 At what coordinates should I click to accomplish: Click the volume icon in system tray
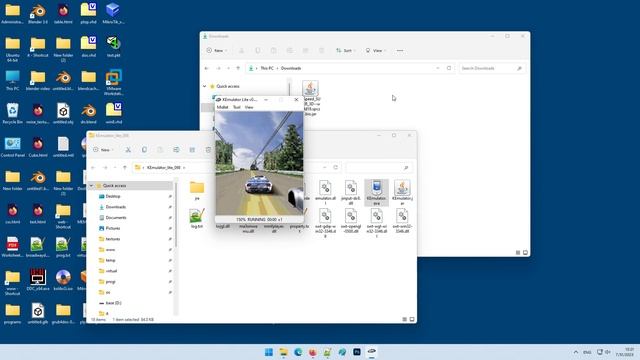608,352
